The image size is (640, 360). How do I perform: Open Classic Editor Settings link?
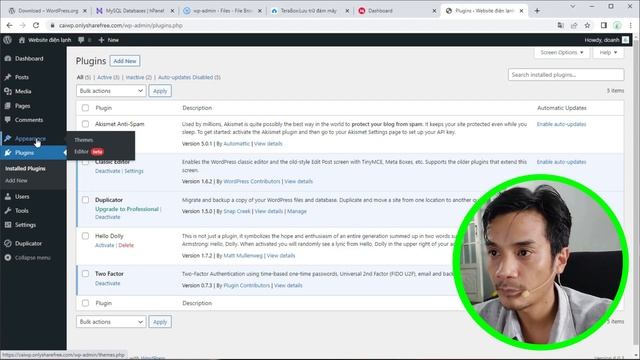134,171
